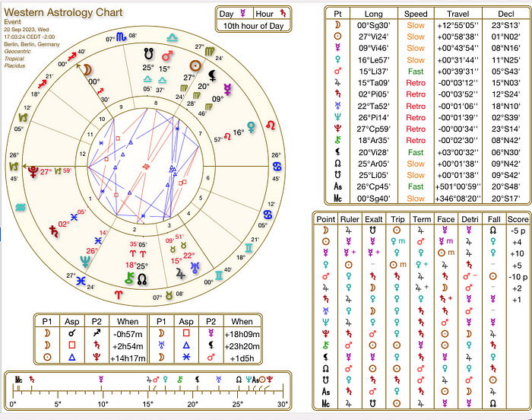Click the longitude value 00°Sg30'
This screenshot has height=420, width=532.
(x=373, y=25)
